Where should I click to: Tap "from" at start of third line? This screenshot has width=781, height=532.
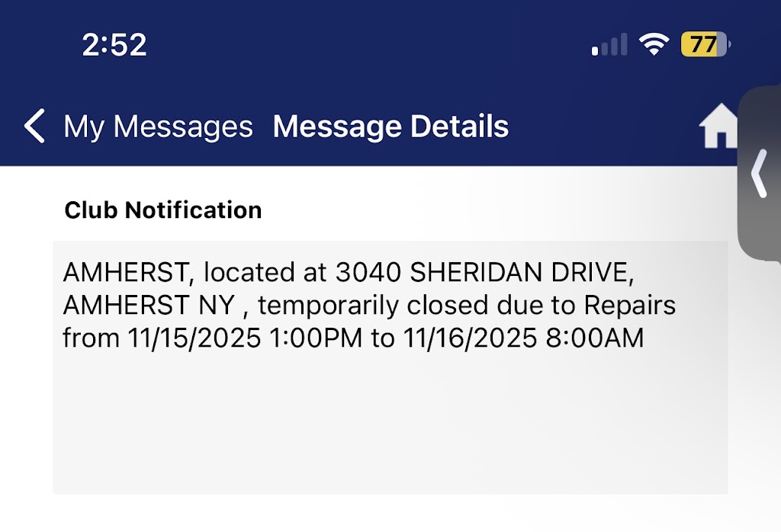point(87,338)
